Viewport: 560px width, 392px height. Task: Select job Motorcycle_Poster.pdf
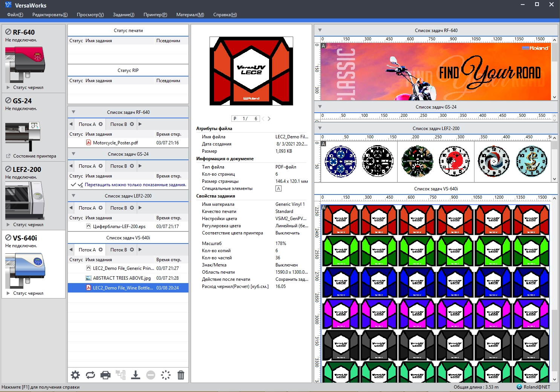point(128,143)
